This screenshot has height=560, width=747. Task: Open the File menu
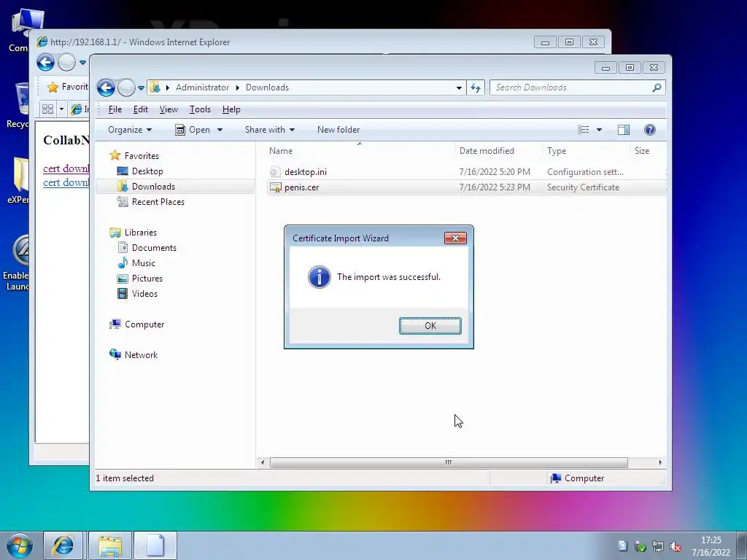tap(115, 109)
